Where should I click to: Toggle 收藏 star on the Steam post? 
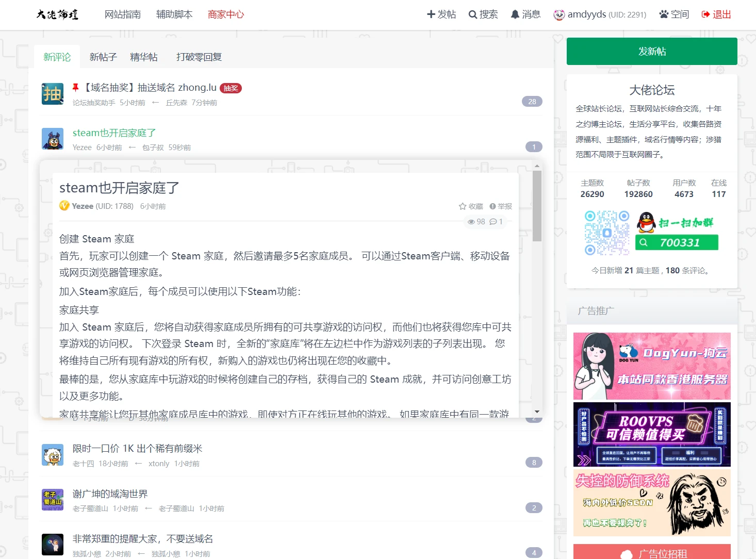[463, 206]
